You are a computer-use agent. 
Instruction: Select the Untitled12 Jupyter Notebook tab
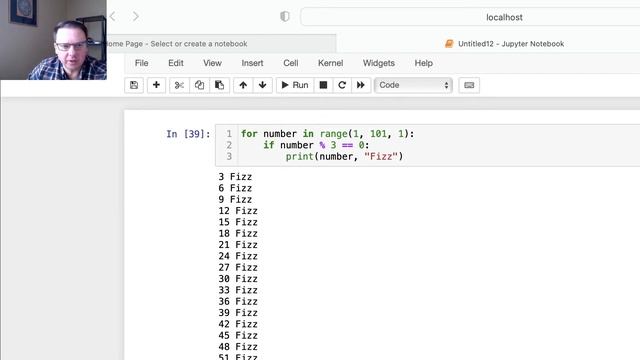pyautogui.click(x=504, y=44)
